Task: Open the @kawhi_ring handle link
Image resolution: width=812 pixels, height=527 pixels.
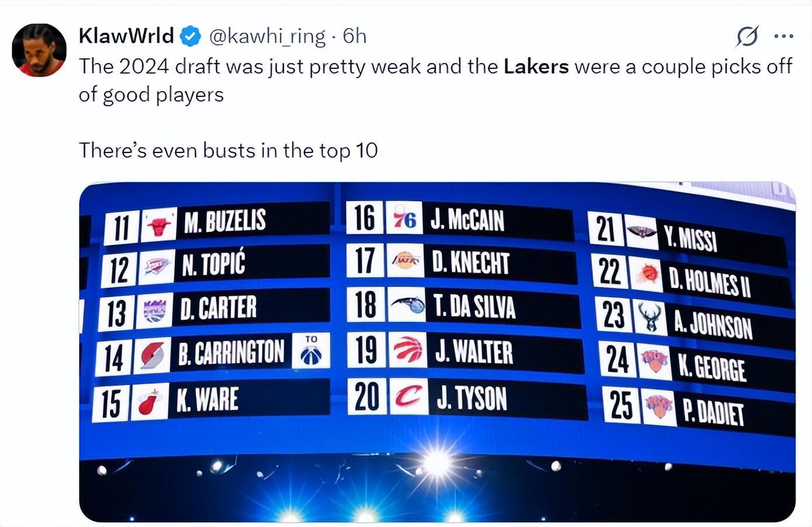Action: pos(267,36)
